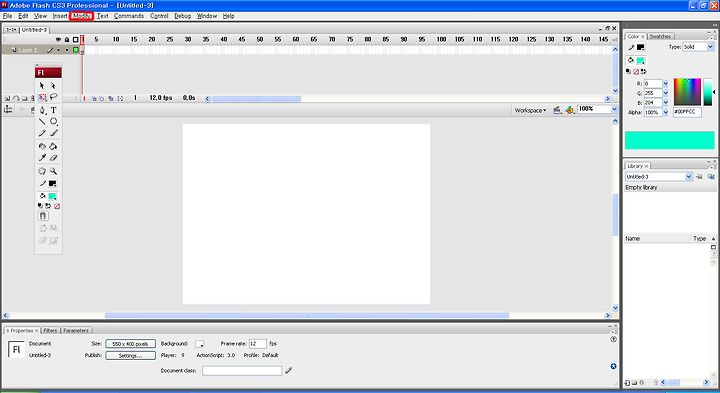Toggle Onion Skin in timeline
720x393 pixels.
pyautogui.click(x=94, y=98)
